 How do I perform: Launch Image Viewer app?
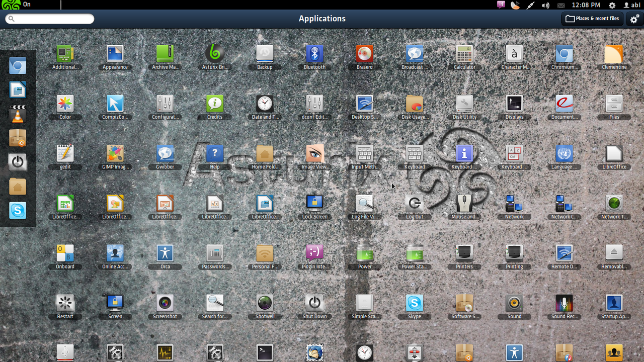tap(314, 153)
